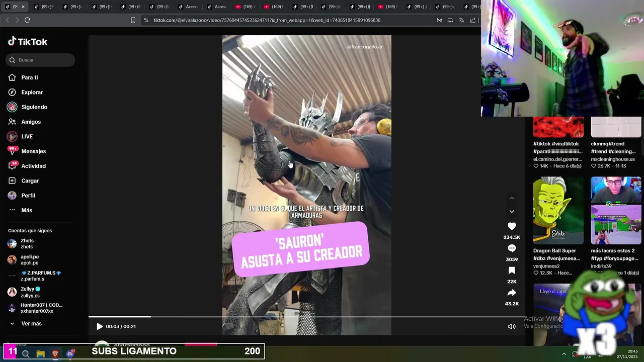
Task: Click the browser share icon in address bar
Action: click(x=473, y=20)
